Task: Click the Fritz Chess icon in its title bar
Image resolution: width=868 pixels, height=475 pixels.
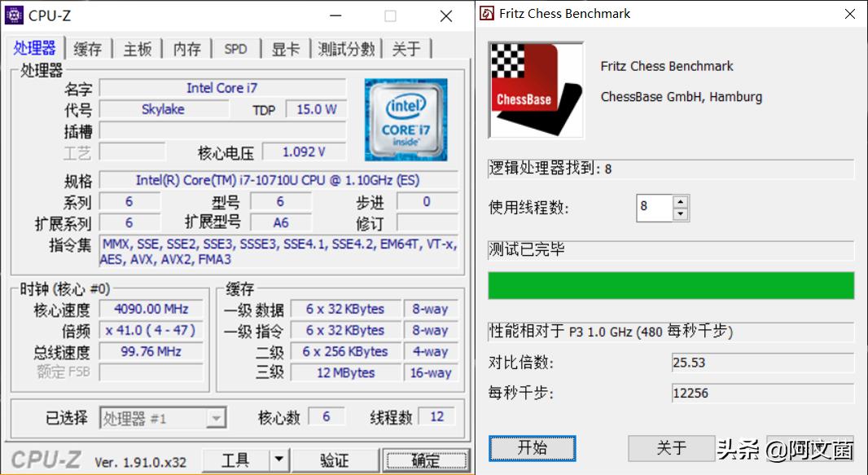Action: point(487,13)
